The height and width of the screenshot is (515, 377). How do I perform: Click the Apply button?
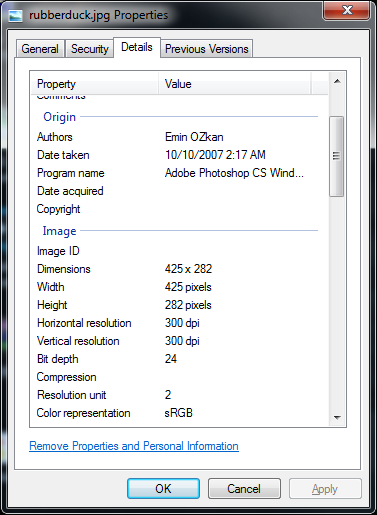pos(325,489)
